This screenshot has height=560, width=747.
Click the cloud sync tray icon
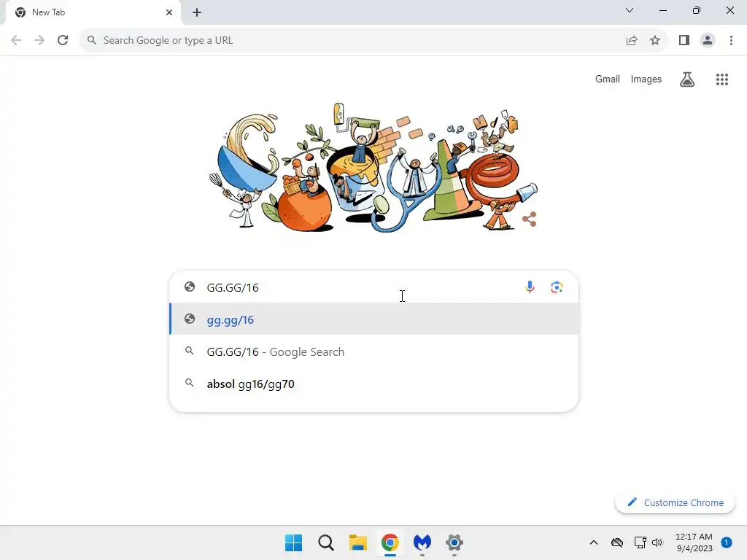617,542
